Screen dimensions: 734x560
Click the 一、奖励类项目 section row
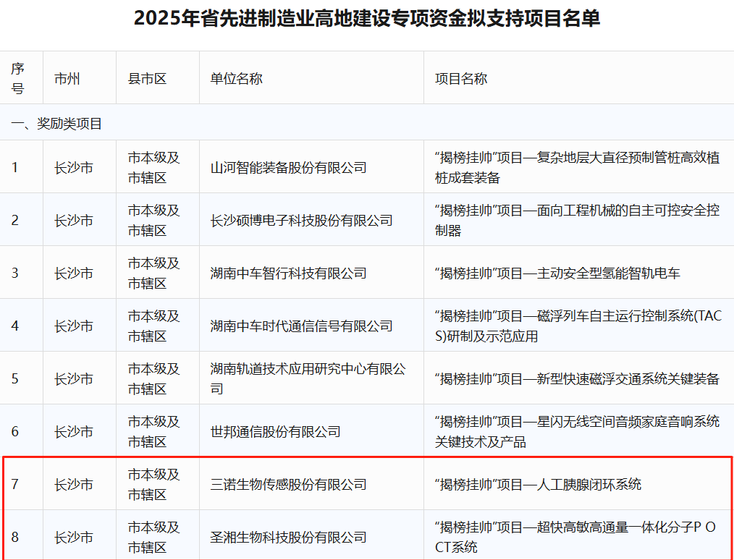click(367, 124)
